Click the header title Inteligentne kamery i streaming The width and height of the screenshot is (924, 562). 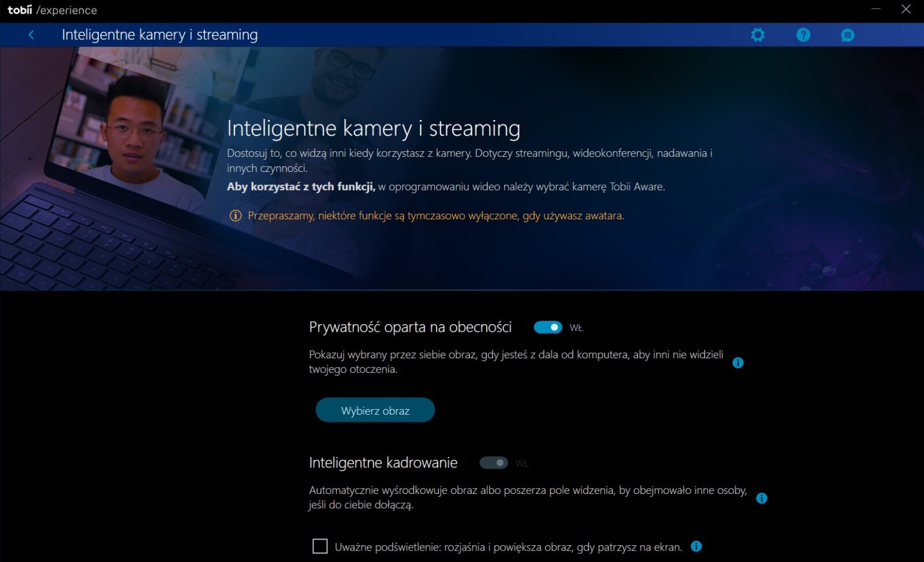(159, 35)
